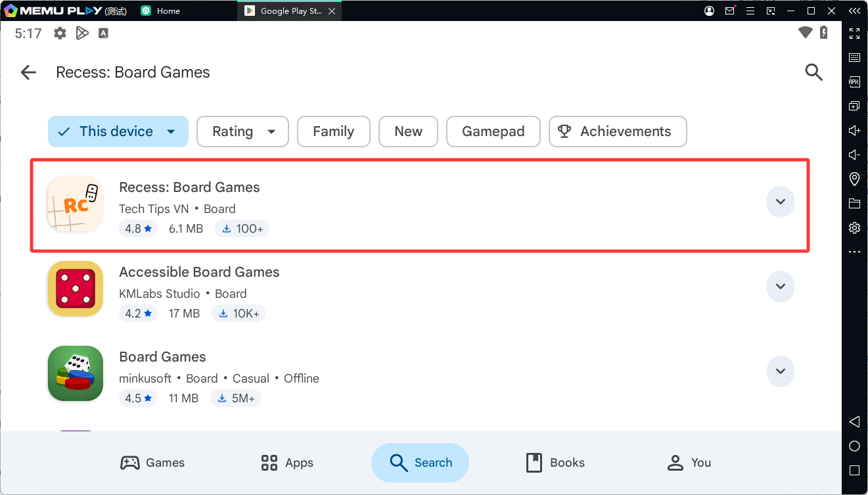
Task: Expand the Accessible Board Games result chevron
Action: point(781,287)
